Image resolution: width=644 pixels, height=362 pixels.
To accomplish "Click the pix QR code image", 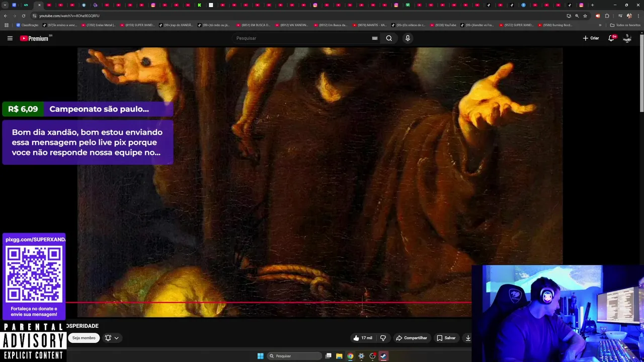I will [34, 275].
